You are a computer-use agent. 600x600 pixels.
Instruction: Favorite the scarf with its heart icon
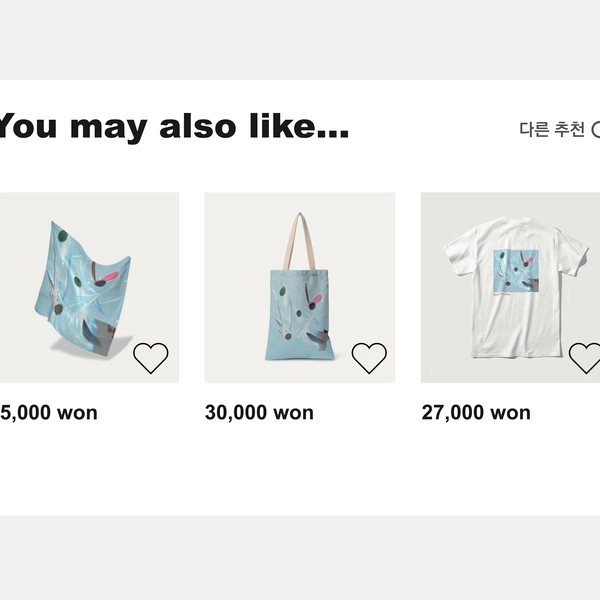[151, 357]
